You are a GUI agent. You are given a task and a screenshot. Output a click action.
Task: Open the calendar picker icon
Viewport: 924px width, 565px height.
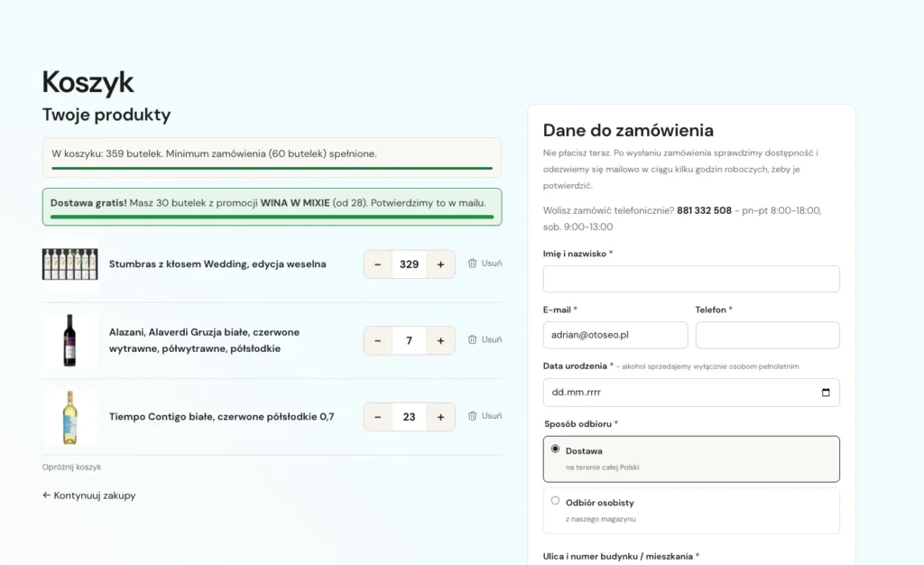(x=826, y=393)
